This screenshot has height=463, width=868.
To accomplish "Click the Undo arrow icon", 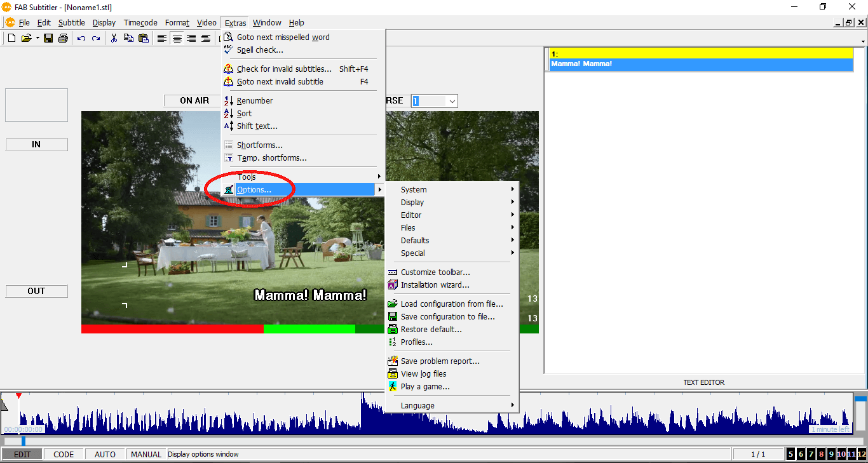I will coord(81,38).
